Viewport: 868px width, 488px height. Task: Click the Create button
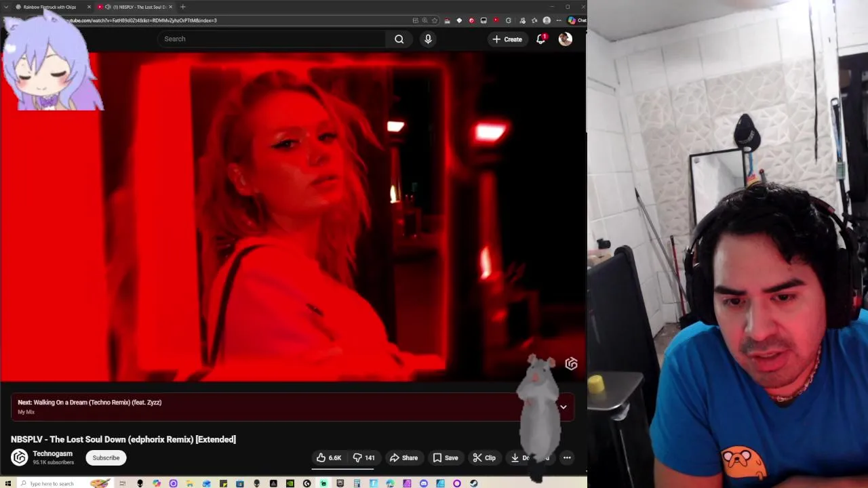[507, 39]
